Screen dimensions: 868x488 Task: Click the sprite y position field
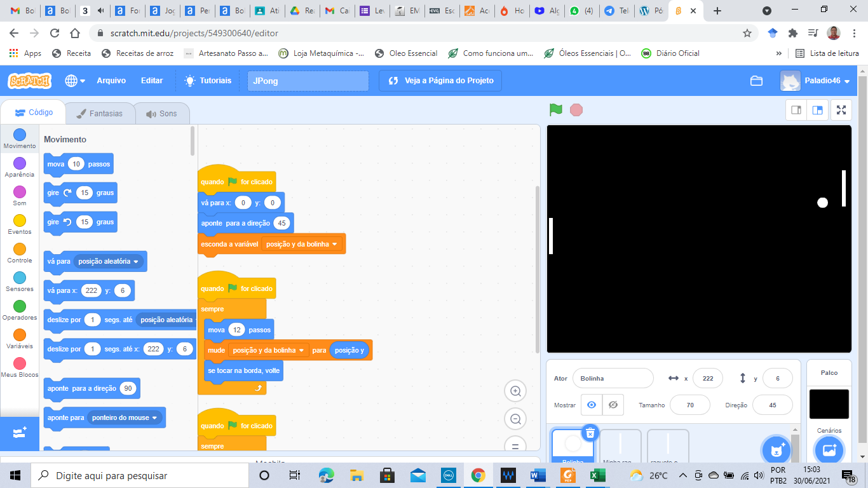point(778,378)
